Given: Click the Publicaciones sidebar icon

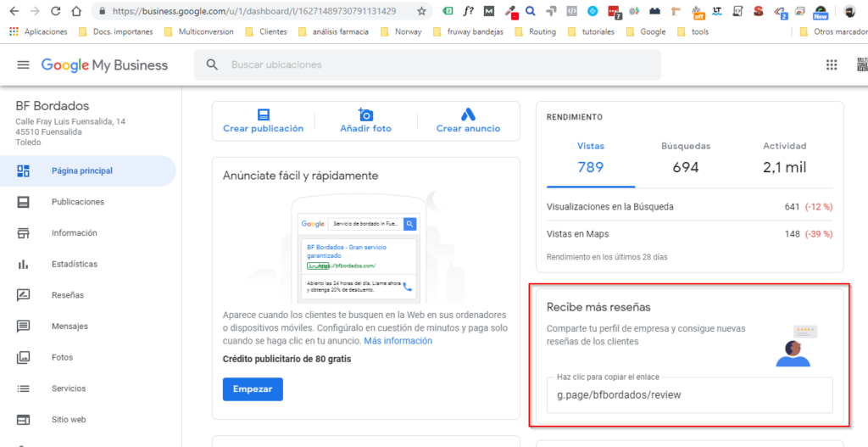Looking at the screenshot, I should (x=23, y=202).
